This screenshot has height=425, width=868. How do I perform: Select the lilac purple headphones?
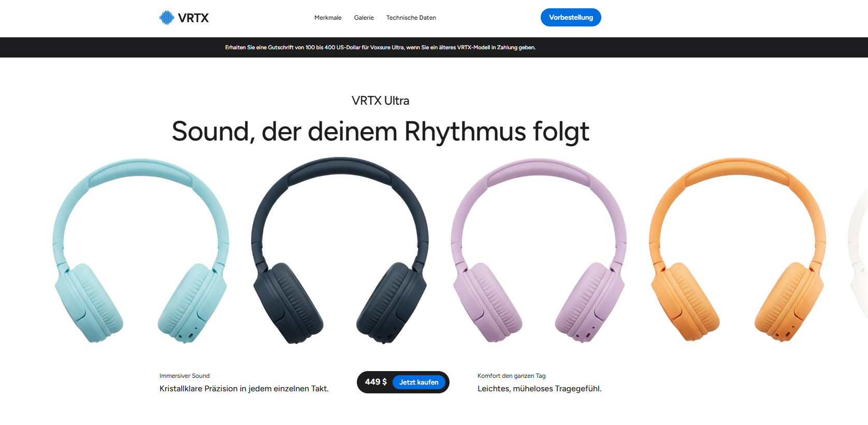(539, 251)
